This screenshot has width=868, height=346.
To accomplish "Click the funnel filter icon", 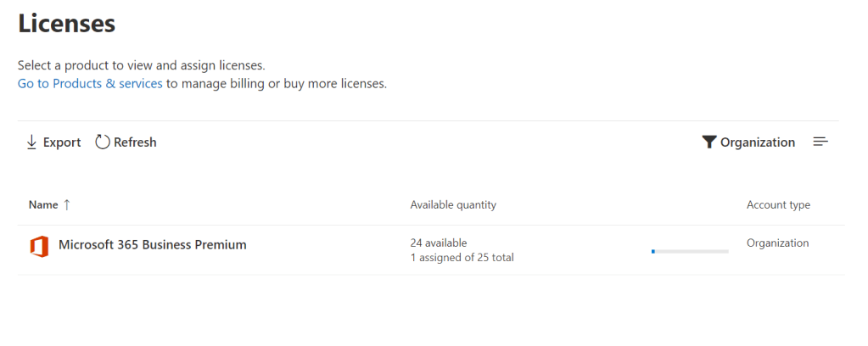I will point(709,142).
